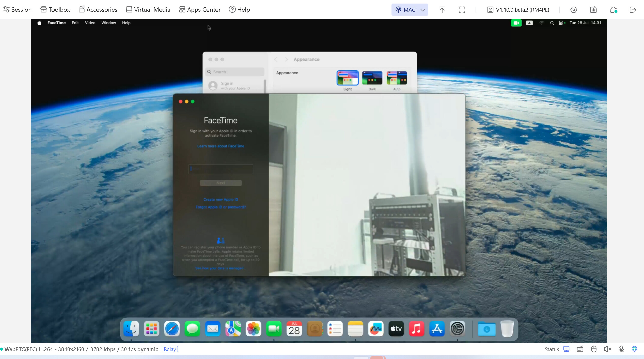644x359 pixels.
Task: Focus the Apple ID field in FaceTime
Action: 221,169
